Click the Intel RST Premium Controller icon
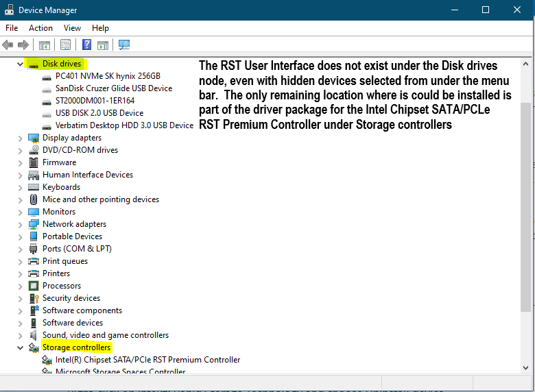 [47, 360]
